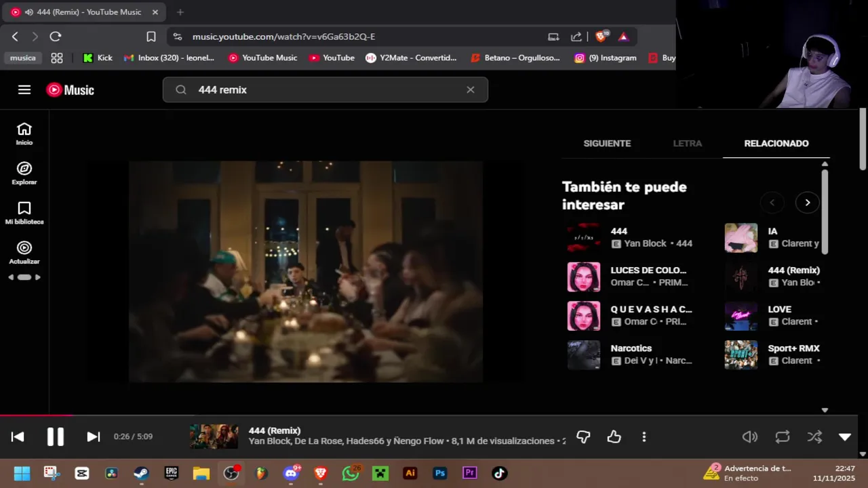Open the cast/media icon in address bar
Viewport: 868px width, 488px height.
(x=553, y=37)
